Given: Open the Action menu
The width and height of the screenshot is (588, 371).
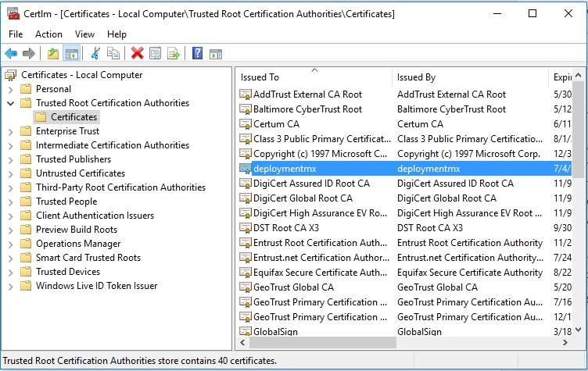Looking at the screenshot, I should tap(48, 34).
